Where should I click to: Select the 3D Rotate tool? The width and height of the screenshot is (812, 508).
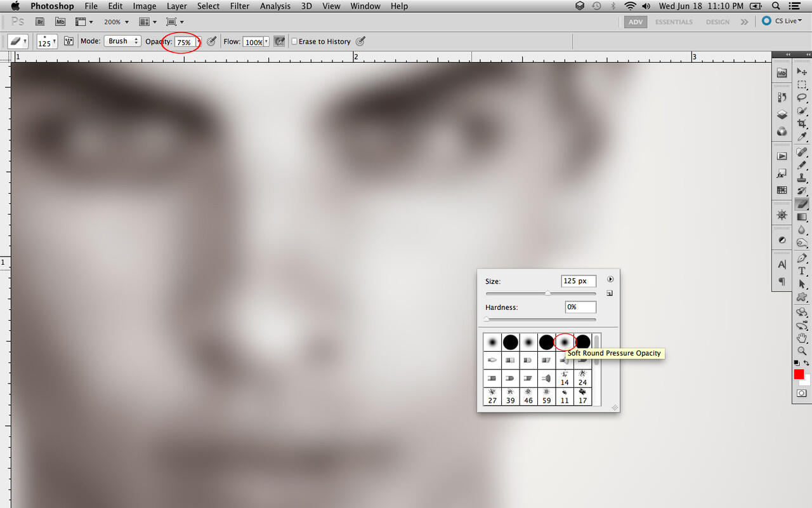coord(802,312)
